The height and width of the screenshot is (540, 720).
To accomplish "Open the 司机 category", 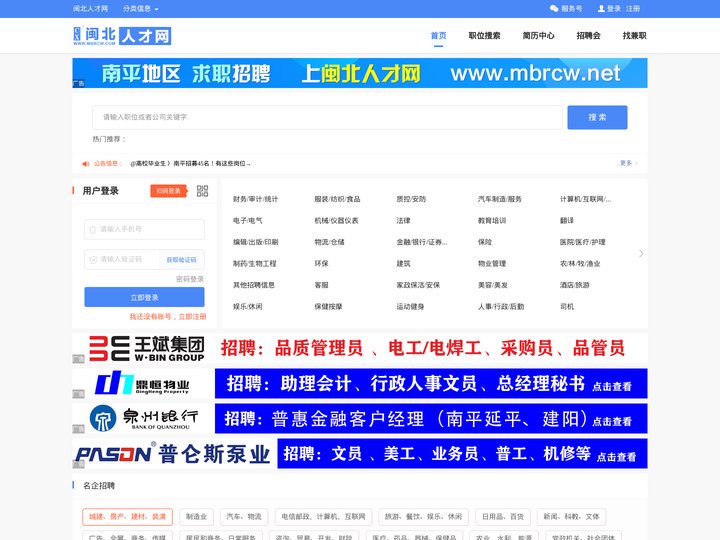I will [x=567, y=307].
